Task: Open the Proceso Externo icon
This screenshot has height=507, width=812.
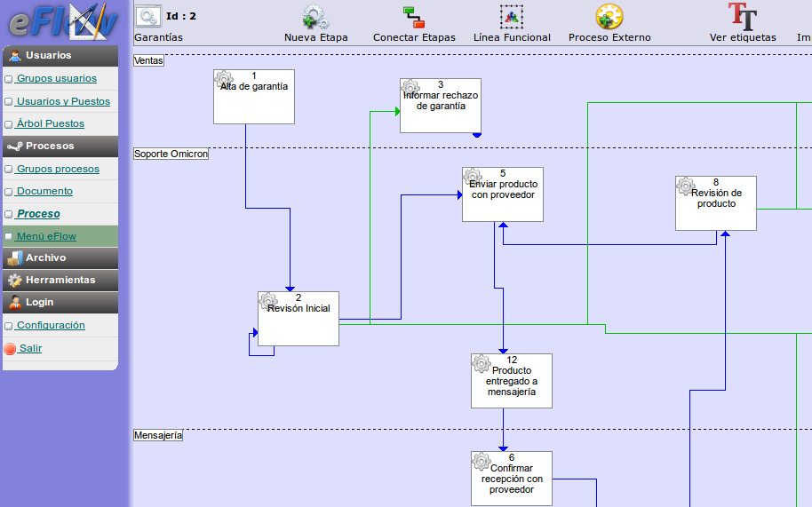Action: [x=609, y=16]
